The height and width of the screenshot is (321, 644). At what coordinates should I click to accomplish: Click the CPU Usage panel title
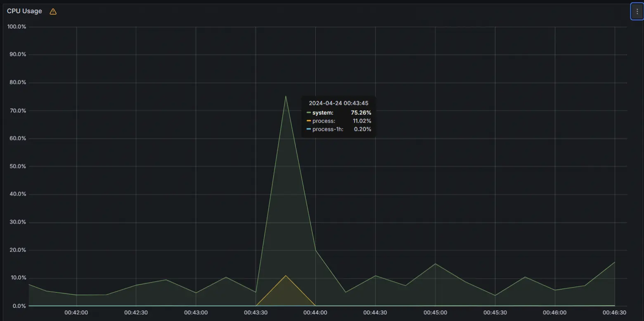pos(24,11)
